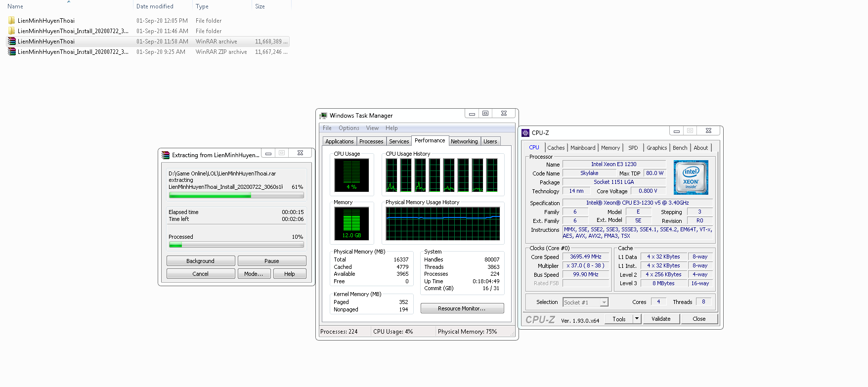Expand the Socket #1 selection dropdown
The width and height of the screenshot is (868, 387).
[604, 302]
